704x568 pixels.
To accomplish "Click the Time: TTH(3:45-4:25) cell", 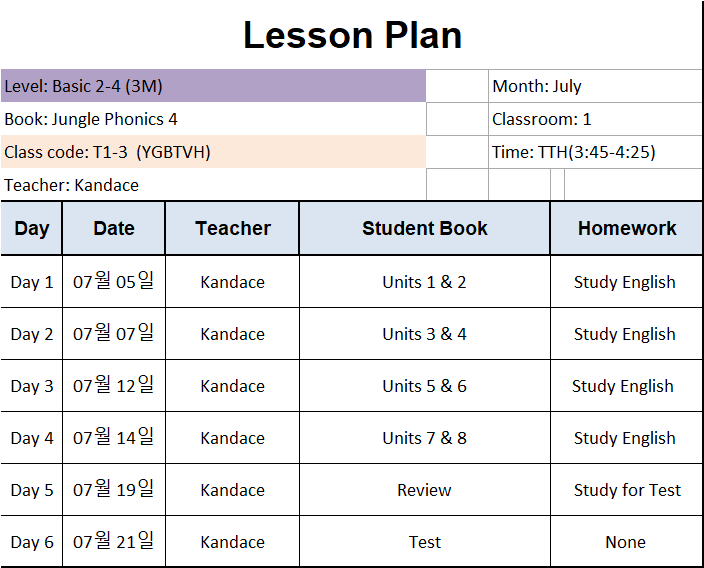I will point(595,152).
